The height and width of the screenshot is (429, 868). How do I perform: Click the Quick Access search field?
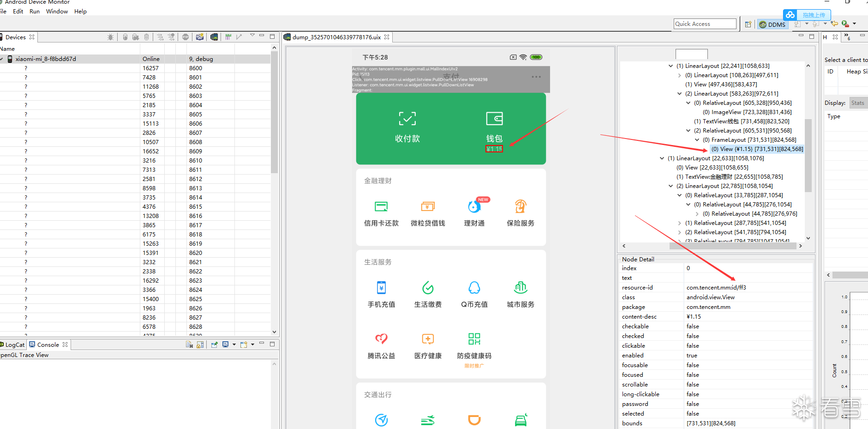click(705, 24)
